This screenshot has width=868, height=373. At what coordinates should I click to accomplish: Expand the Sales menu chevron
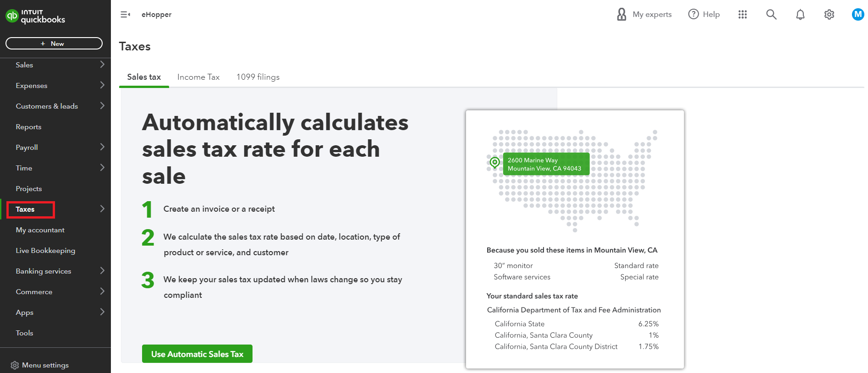click(x=102, y=65)
